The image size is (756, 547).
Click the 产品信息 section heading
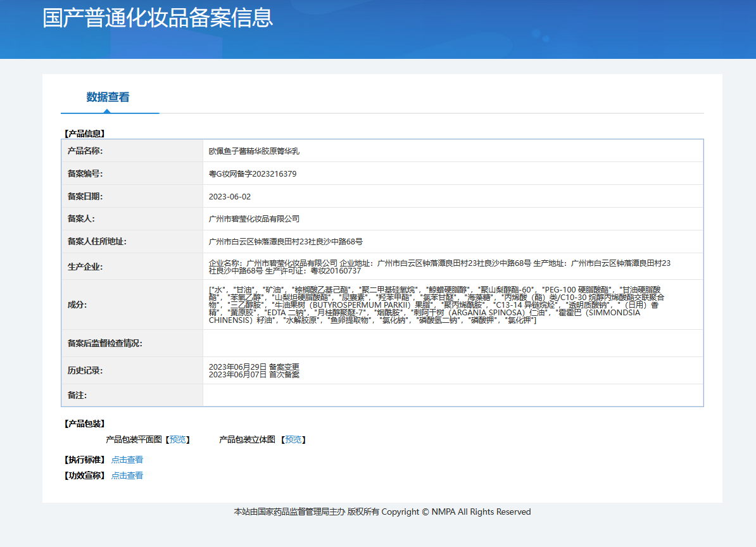pos(84,134)
